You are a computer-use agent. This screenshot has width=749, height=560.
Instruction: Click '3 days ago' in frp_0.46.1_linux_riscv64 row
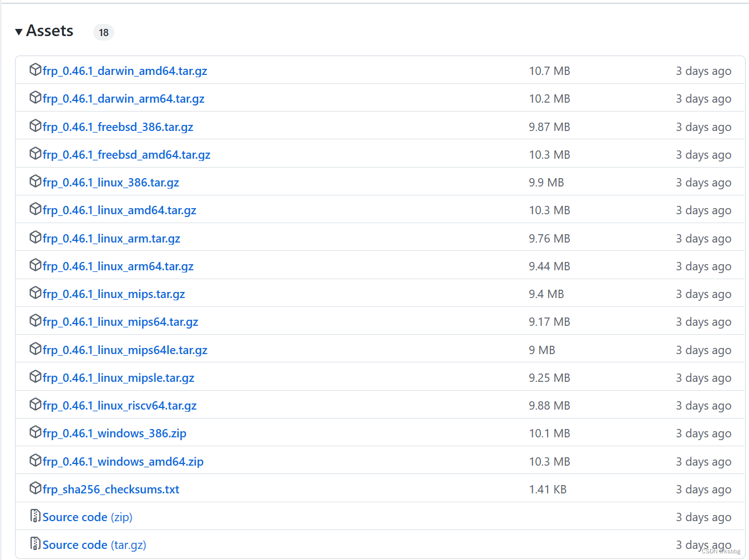coord(704,406)
